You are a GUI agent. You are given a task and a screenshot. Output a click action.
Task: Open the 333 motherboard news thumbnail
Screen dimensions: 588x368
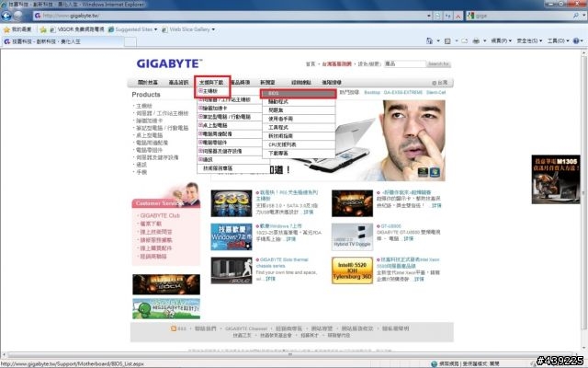click(232, 203)
